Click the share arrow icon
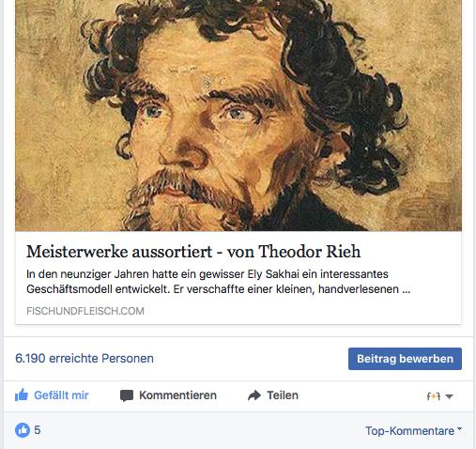Viewport: 476px width, 449px height. 254,395
